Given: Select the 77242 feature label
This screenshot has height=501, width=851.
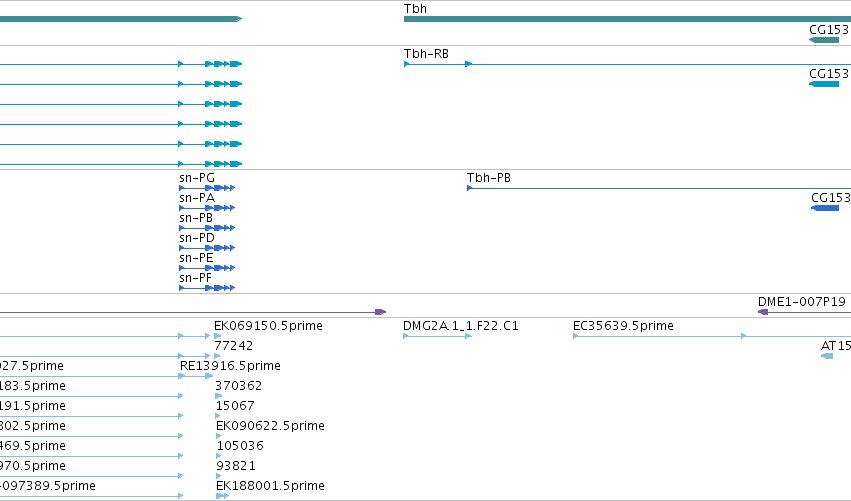Looking at the screenshot, I should pyautogui.click(x=233, y=346).
